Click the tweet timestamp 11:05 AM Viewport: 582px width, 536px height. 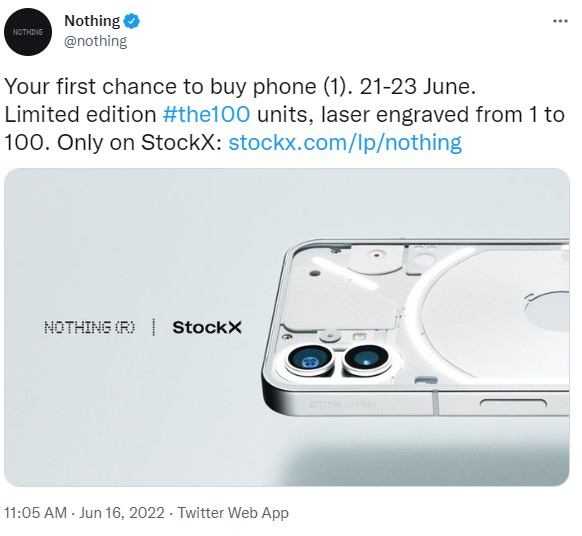pyautogui.click(x=36, y=513)
